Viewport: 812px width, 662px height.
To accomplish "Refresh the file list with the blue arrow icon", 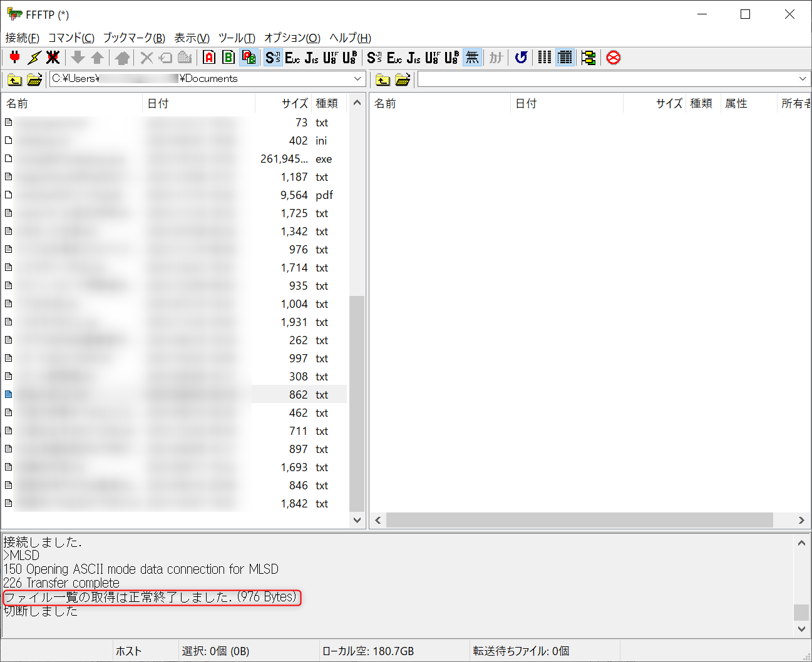I will coord(521,58).
